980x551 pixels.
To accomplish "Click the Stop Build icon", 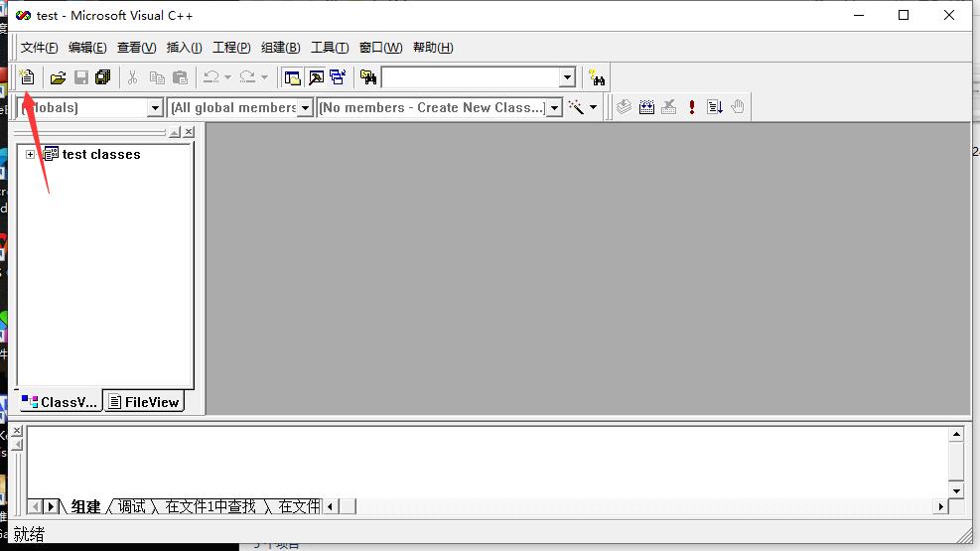I will [x=669, y=107].
